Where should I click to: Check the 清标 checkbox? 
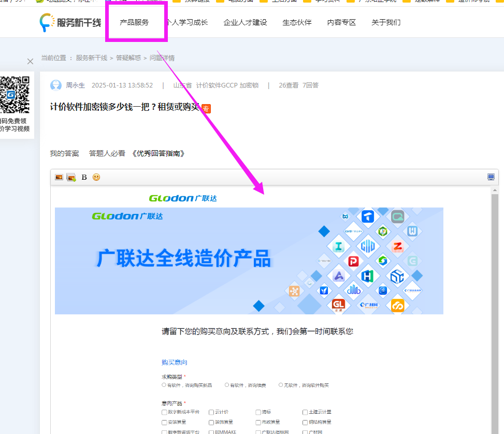click(258, 412)
